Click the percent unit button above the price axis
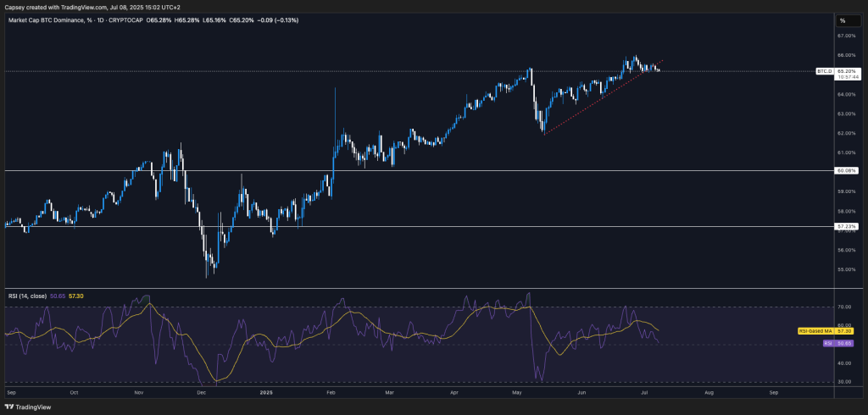868x415 pixels. point(843,20)
